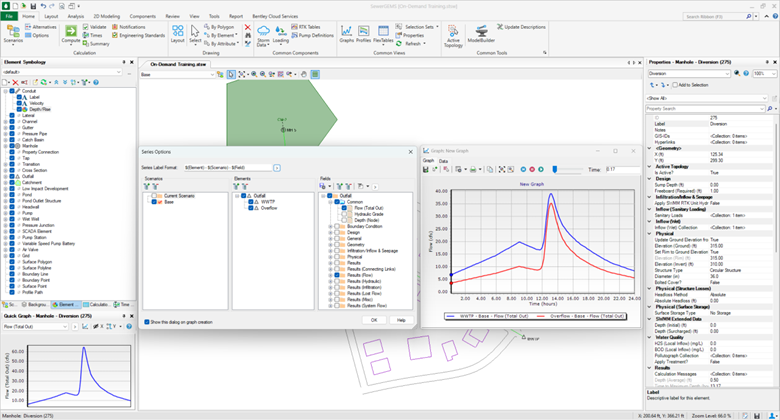Click the red delete X in Drawing group
This screenshot has height=420, width=780.
click(x=247, y=27)
